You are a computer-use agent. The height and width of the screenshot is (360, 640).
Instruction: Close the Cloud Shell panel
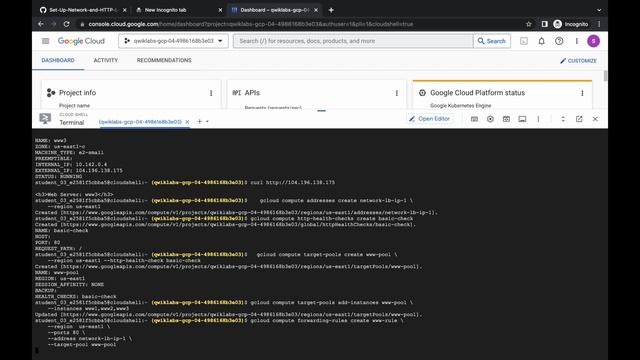(x=595, y=119)
